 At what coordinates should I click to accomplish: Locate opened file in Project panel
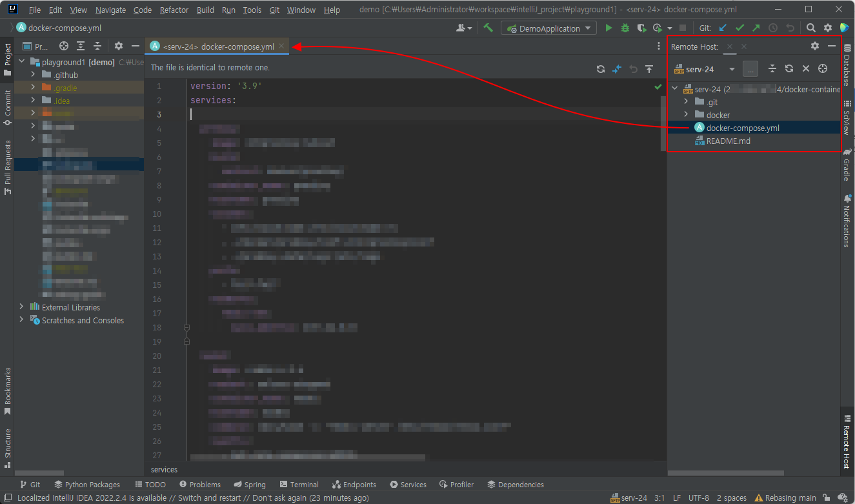64,46
